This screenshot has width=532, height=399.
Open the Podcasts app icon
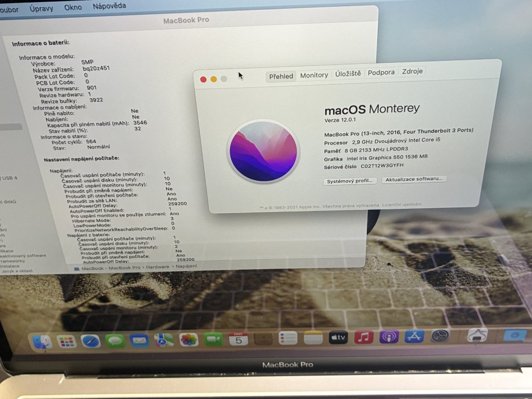coord(389,337)
